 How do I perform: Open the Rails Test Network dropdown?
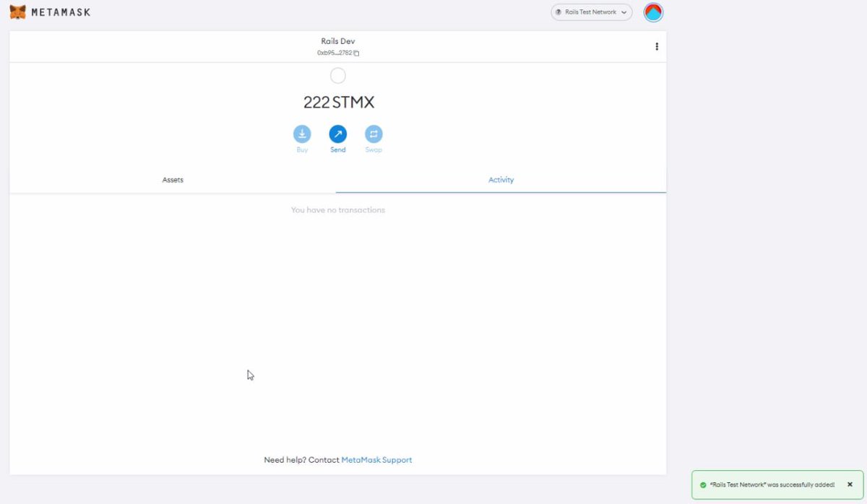(x=591, y=12)
